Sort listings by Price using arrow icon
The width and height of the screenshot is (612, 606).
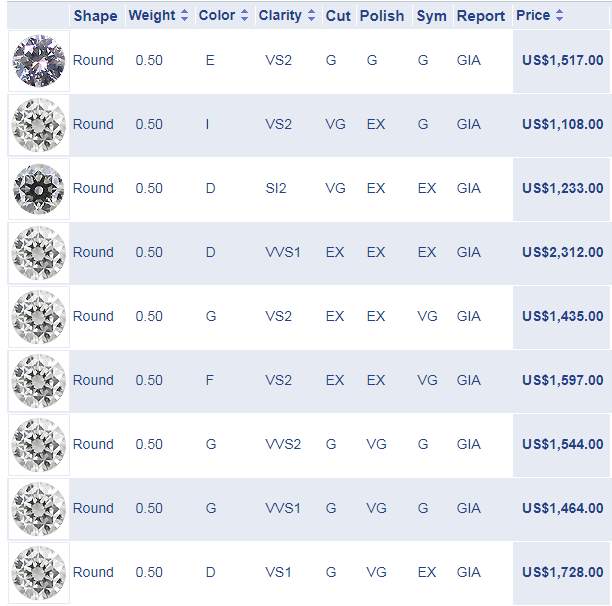[x=559, y=15]
